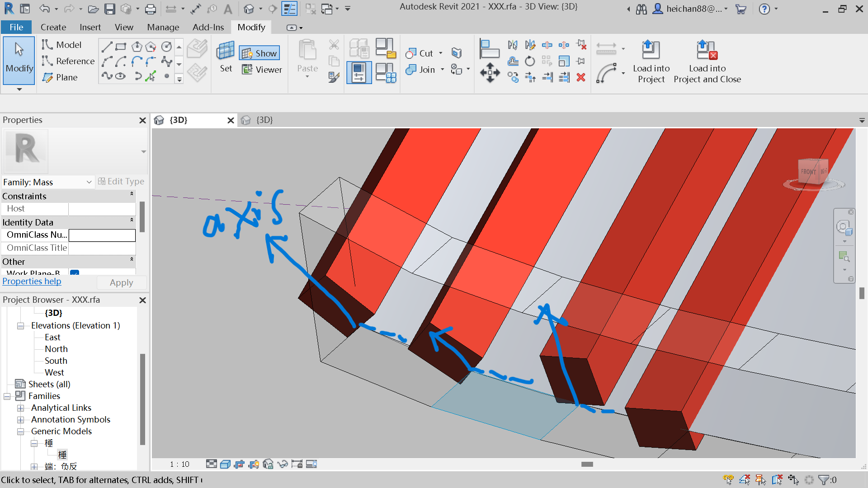The height and width of the screenshot is (488, 868).
Task: Expand the Analytical Links families node
Action: (20, 408)
